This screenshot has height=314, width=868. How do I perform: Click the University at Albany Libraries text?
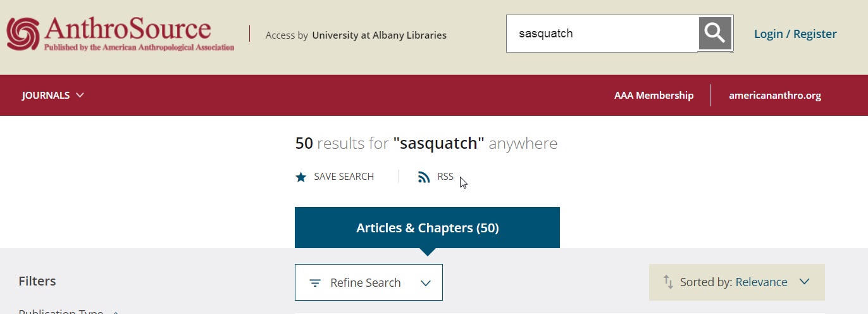point(379,35)
